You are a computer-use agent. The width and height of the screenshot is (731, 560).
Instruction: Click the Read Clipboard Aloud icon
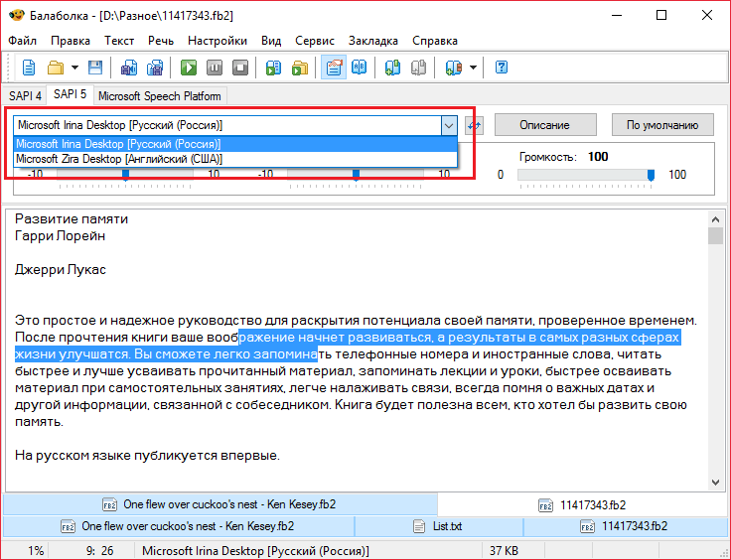274,68
